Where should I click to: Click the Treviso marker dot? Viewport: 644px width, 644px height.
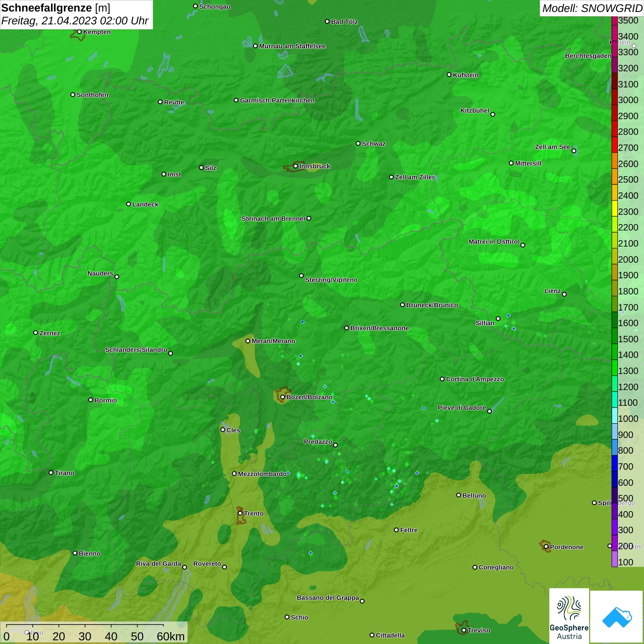click(464, 630)
